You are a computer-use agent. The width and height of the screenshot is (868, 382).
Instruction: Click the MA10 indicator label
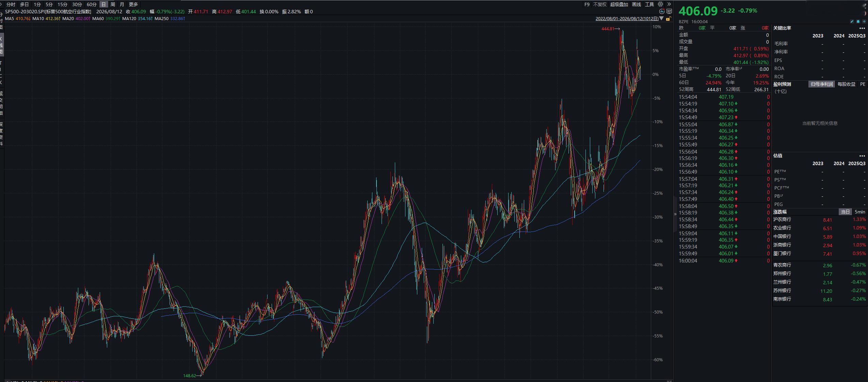pos(38,18)
